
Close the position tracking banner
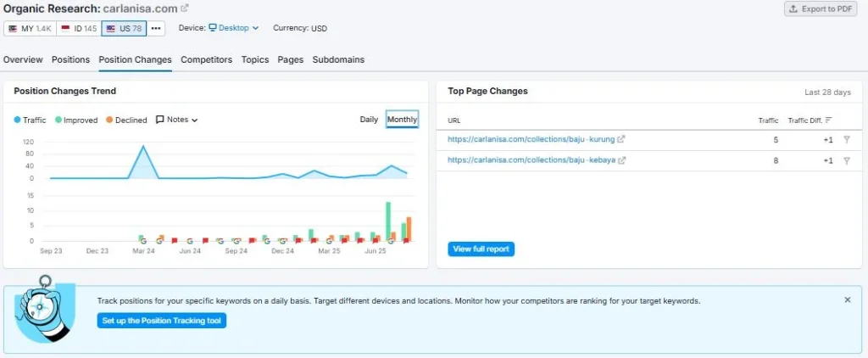(848, 299)
